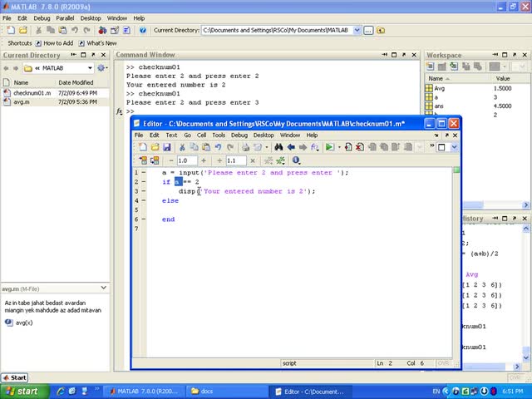
Task: Decrement value with minus button in cell toolbar
Action: 171,160
